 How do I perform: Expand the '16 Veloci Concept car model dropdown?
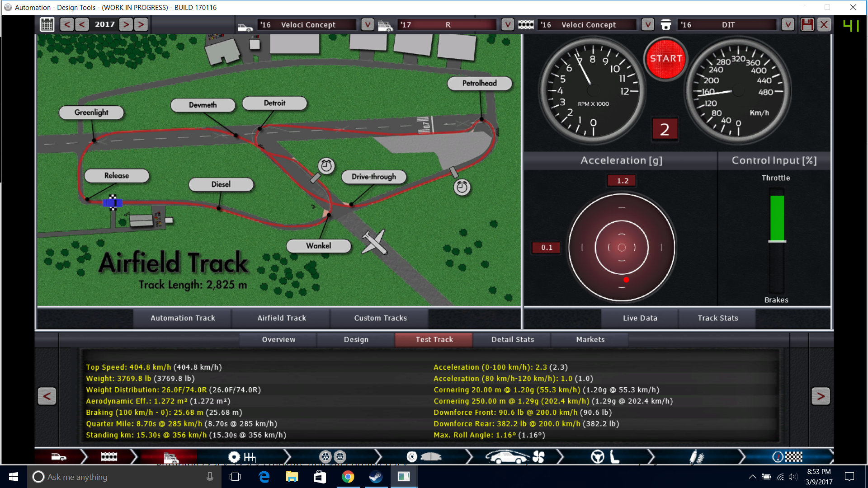point(368,24)
